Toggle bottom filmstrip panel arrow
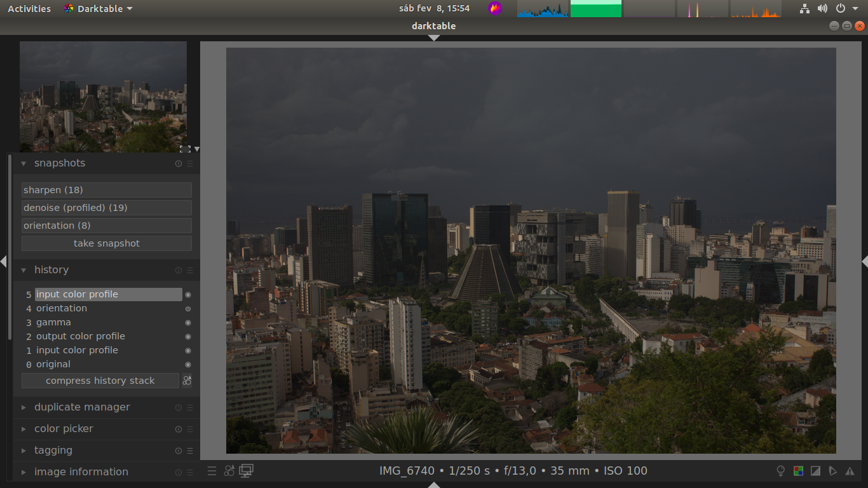 [434, 485]
